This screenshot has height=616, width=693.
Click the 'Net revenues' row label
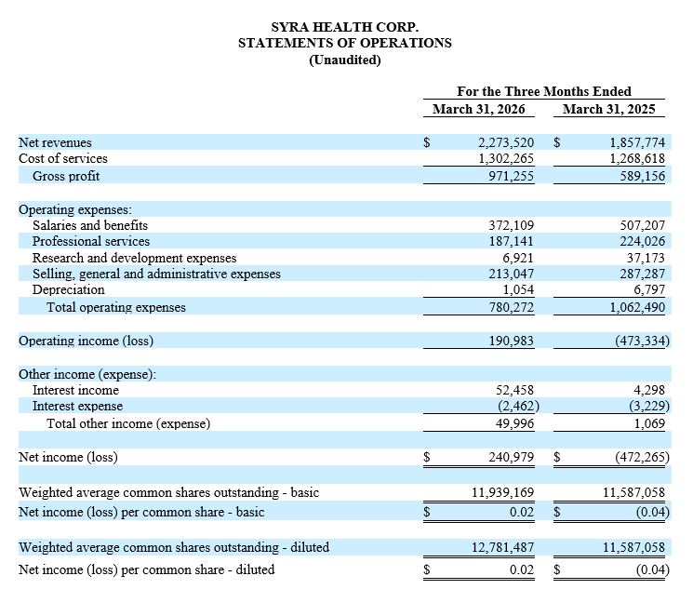coord(55,142)
